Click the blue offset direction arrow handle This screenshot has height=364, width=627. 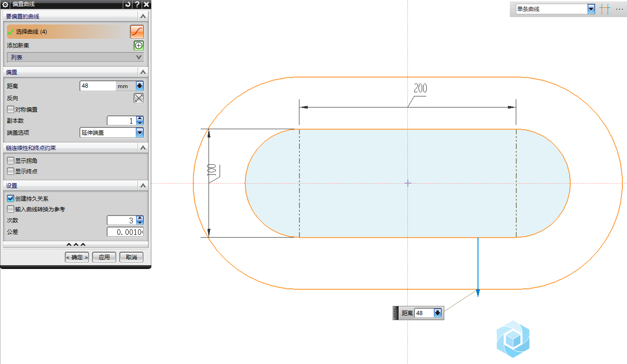(478, 292)
